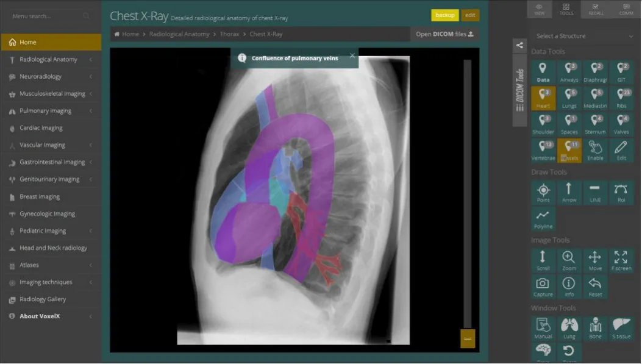Focus the Menu search field
Viewport: 642px width, 364px height.
click(x=45, y=16)
